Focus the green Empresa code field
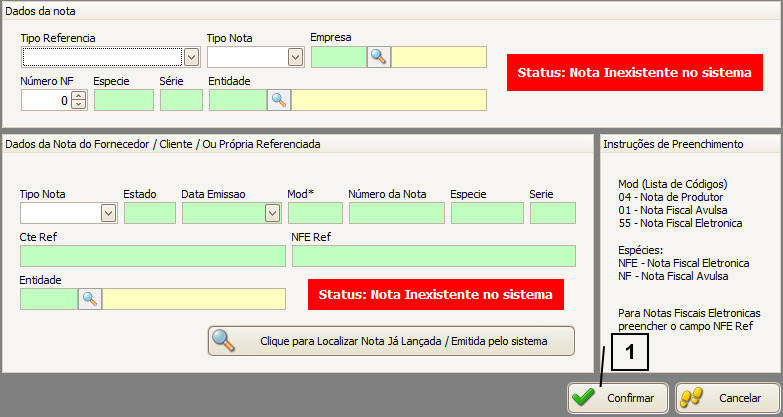The image size is (783, 417). pos(339,57)
